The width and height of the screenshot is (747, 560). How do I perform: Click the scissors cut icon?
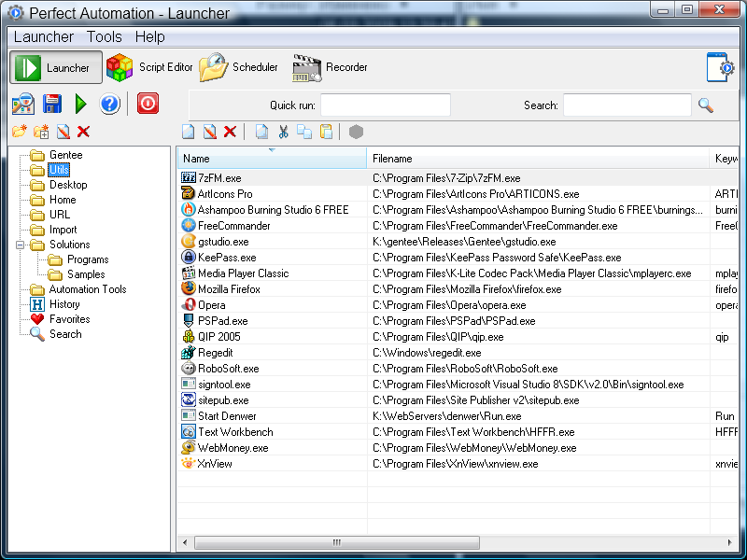point(284,132)
